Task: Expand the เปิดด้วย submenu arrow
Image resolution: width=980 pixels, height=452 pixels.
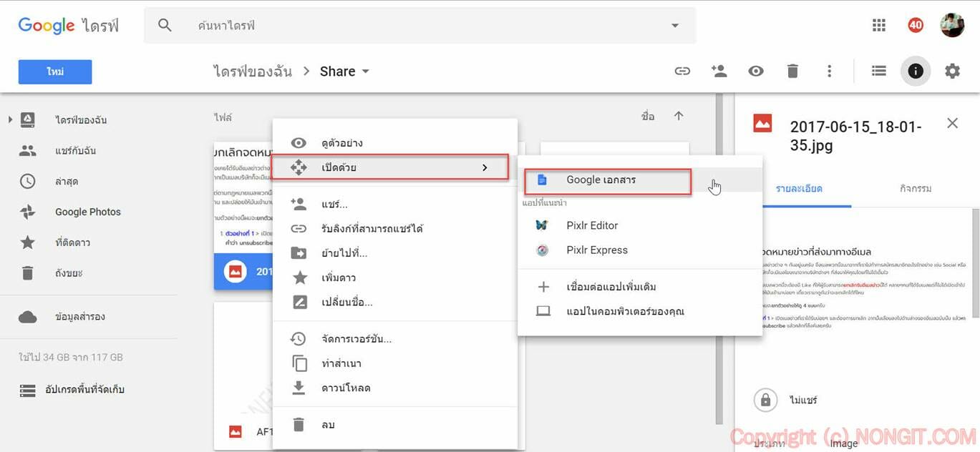Action: pyautogui.click(x=485, y=167)
